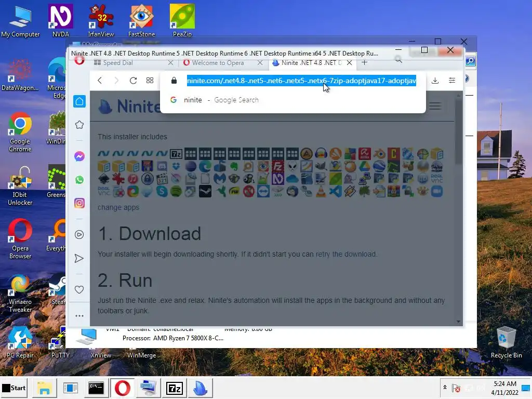Click the Google Drive icon in installer list
The height and width of the screenshot is (399, 532).
(x=364, y=166)
